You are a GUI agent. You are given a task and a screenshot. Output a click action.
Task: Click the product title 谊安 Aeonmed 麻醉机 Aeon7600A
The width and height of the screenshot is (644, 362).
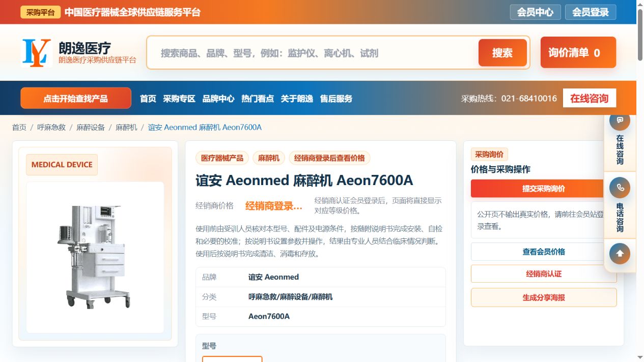coord(304,180)
